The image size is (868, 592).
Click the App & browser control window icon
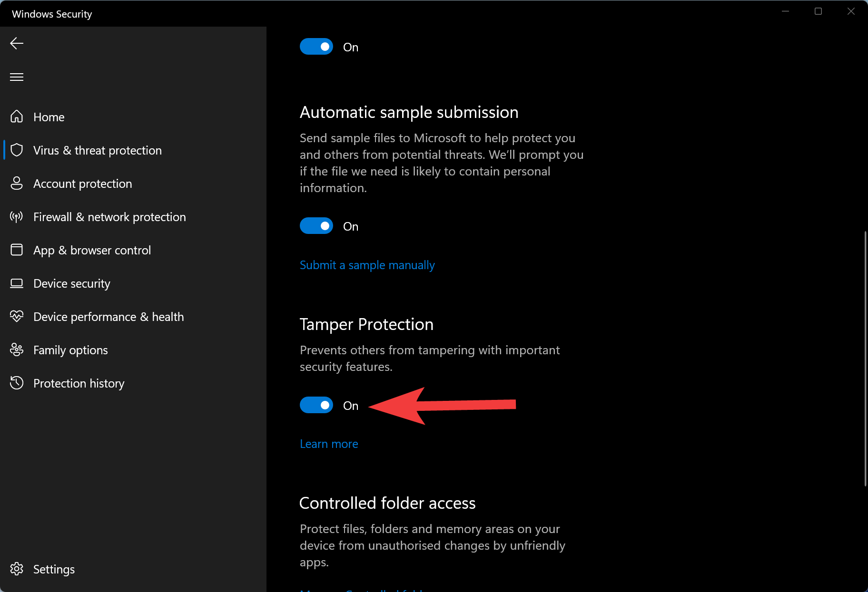[17, 250]
